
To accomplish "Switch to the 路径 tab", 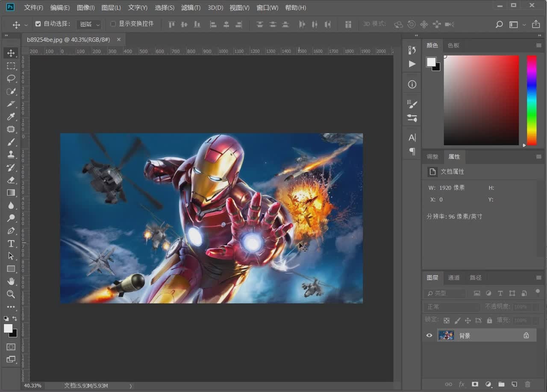I will click(x=476, y=278).
